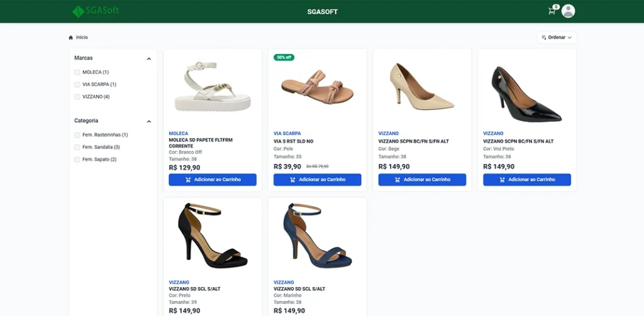The image size is (644, 316).
Task: Click the Categoria section heading
Action: pyautogui.click(x=86, y=121)
